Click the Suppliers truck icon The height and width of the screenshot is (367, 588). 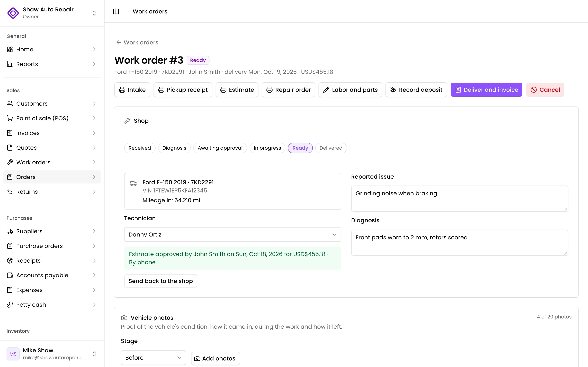(10, 231)
